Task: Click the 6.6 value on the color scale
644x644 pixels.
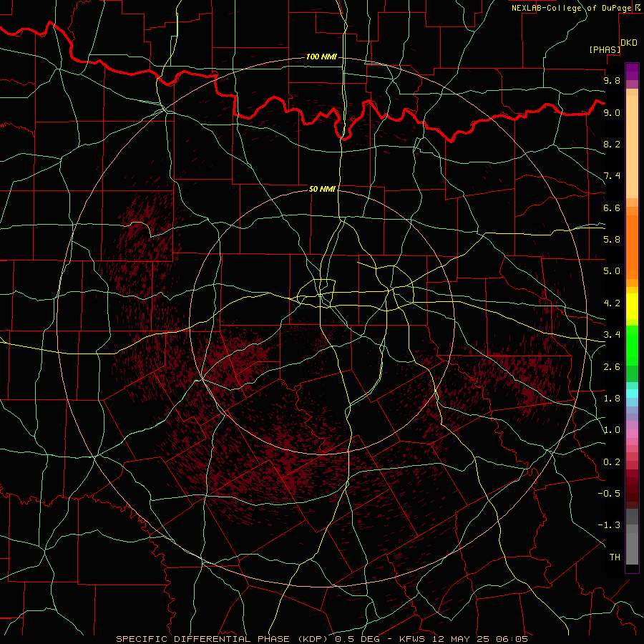Action: coord(612,208)
